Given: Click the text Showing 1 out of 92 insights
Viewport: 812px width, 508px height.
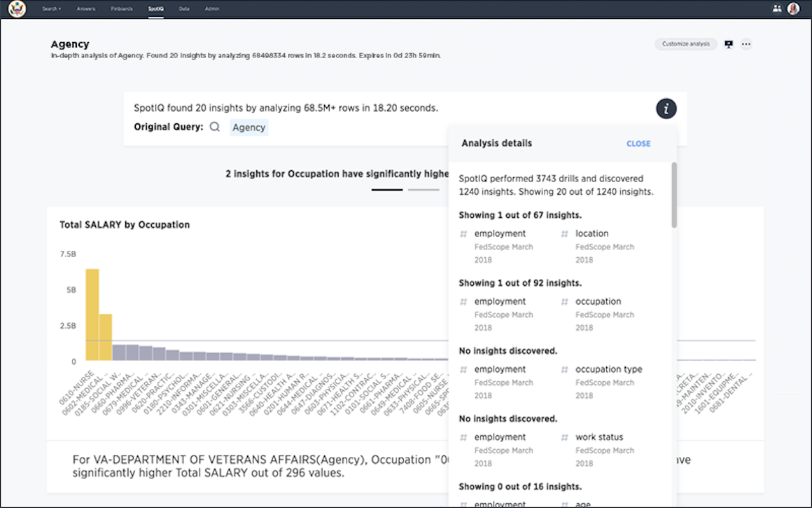Looking at the screenshot, I should click(520, 283).
